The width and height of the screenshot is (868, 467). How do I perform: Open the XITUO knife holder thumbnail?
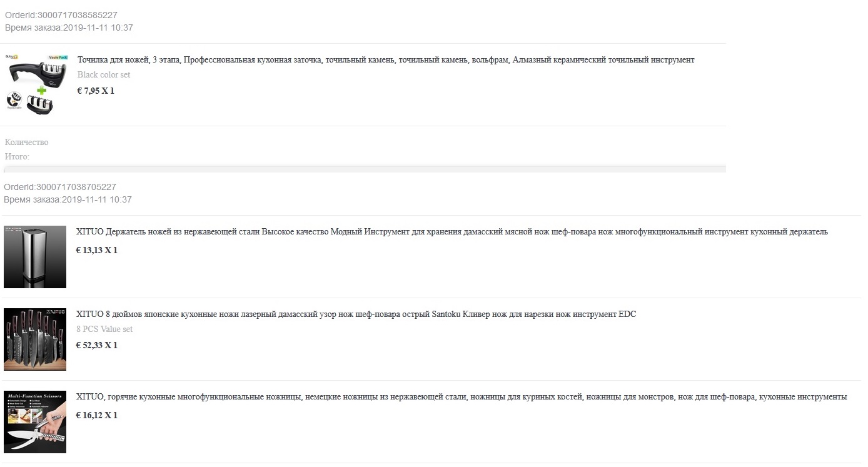(35, 257)
